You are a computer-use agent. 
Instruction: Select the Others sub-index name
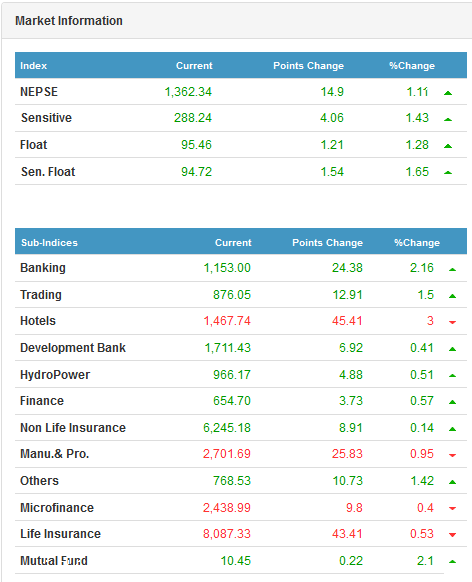coord(39,481)
